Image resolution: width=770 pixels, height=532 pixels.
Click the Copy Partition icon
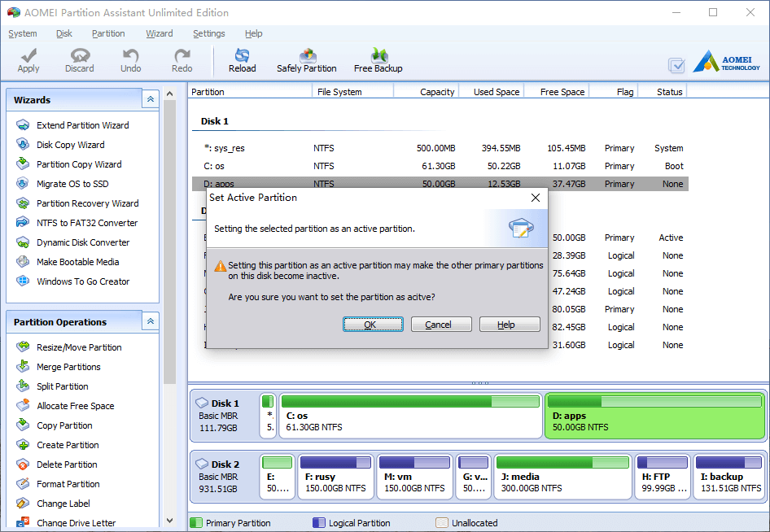pos(23,425)
